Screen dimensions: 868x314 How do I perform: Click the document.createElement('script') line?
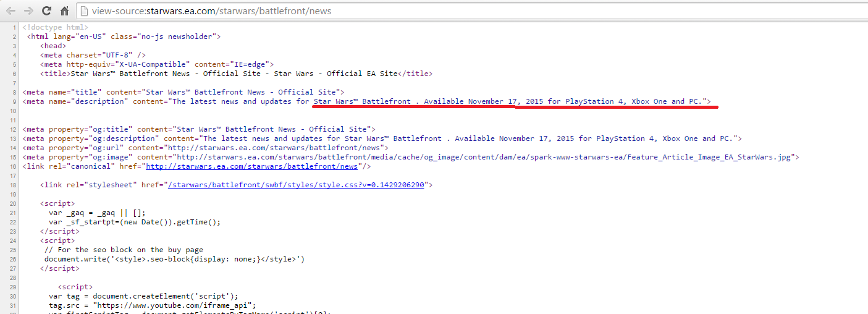pyautogui.click(x=144, y=296)
